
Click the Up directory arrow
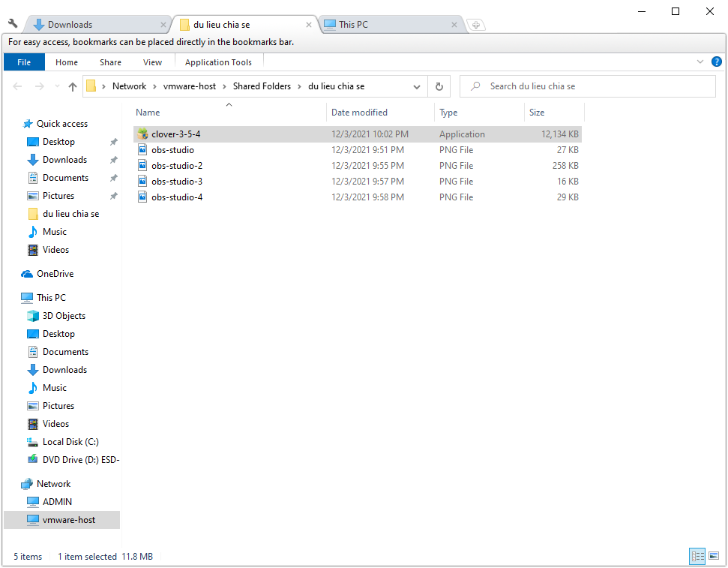[73, 86]
